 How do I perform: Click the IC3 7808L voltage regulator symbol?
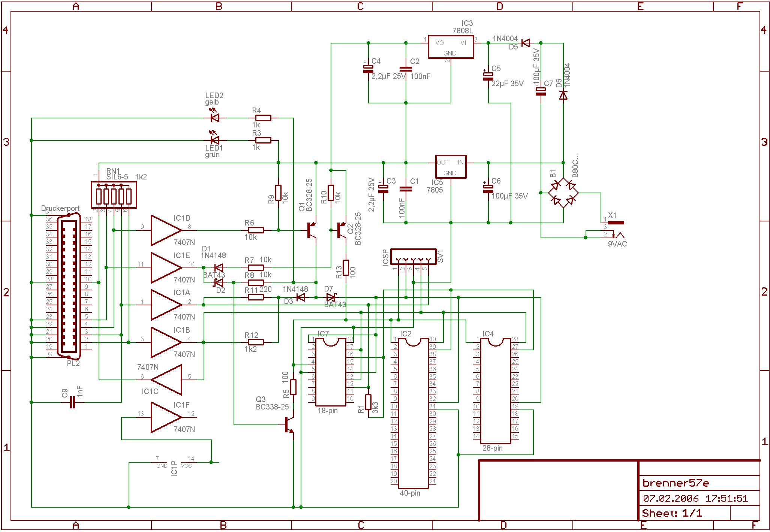click(451, 47)
